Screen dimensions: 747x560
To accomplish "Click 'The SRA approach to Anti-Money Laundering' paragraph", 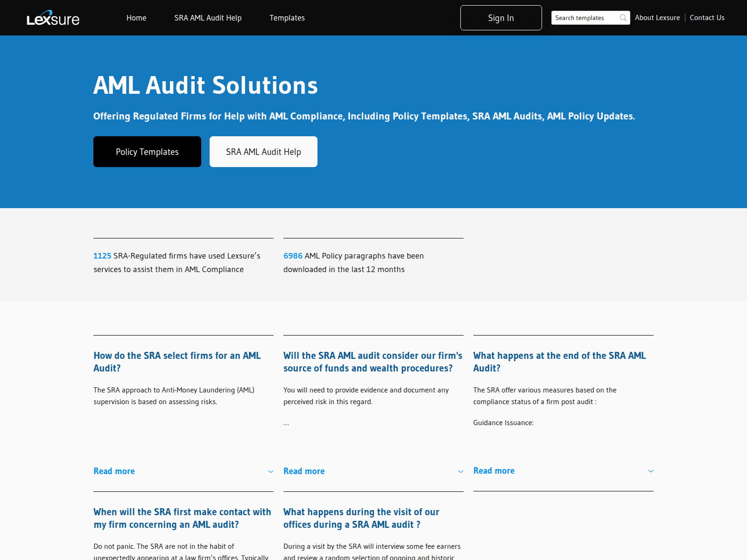I will click(174, 396).
